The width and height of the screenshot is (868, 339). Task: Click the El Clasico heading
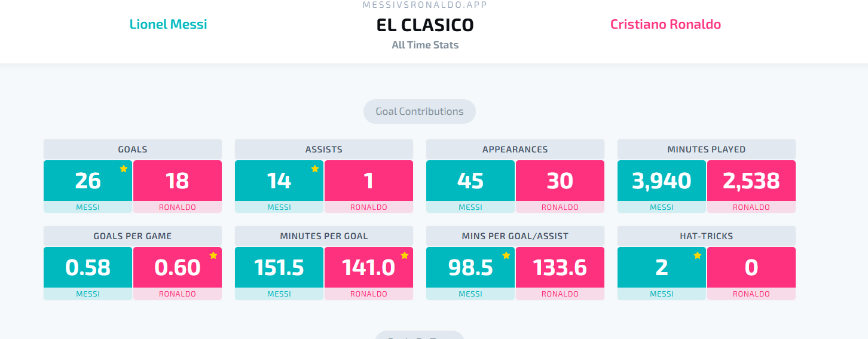point(425,25)
